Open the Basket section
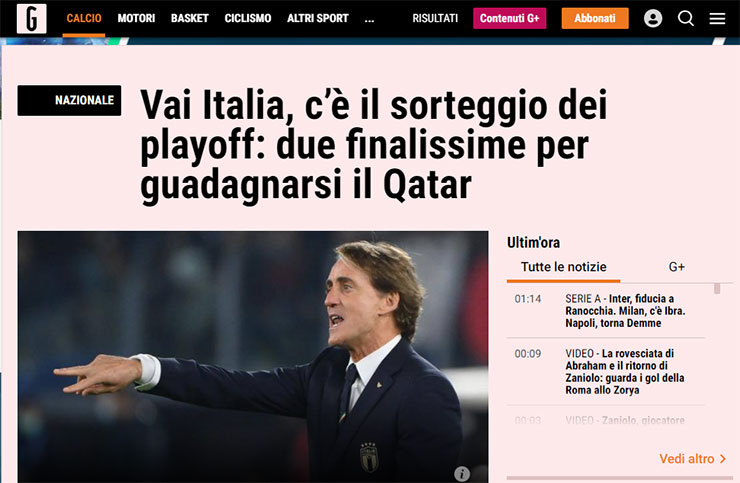The image size is (740, 483). 190,18
